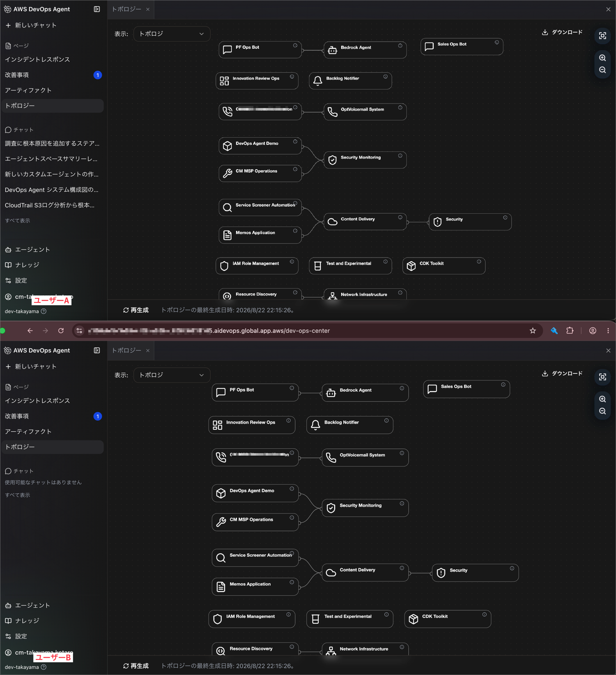616x675 pixels.
Task: Open browser three-dot menu
Action: (608, 331)
